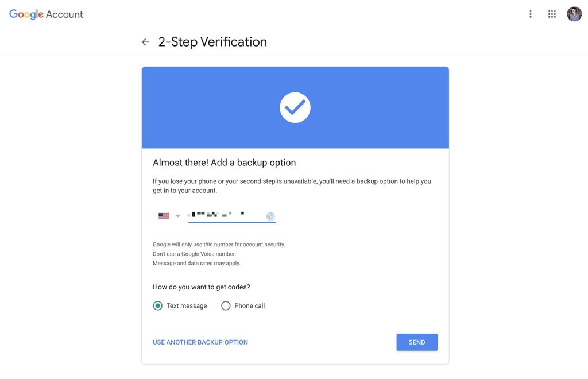This screenshot has width=588, height=379.
Task: Open the profile avatar account menu
Action: coord(574,14)
